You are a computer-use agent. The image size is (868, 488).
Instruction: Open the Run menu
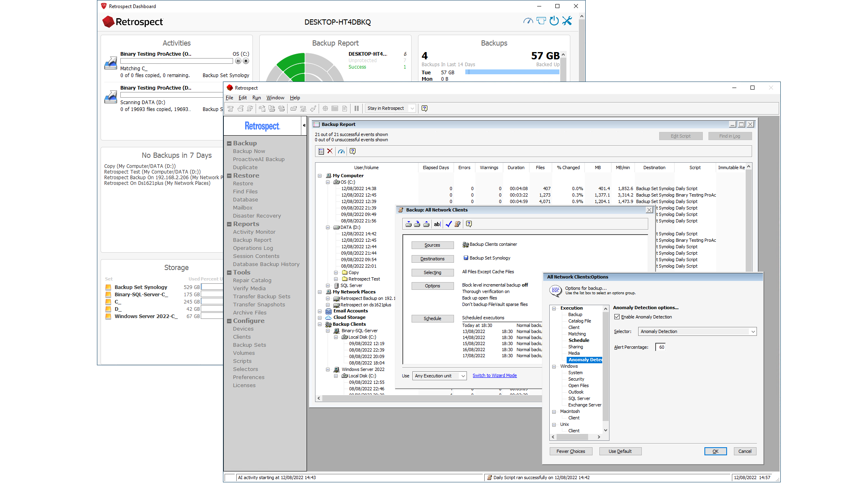pyautogui.click(x=256, y=98)
